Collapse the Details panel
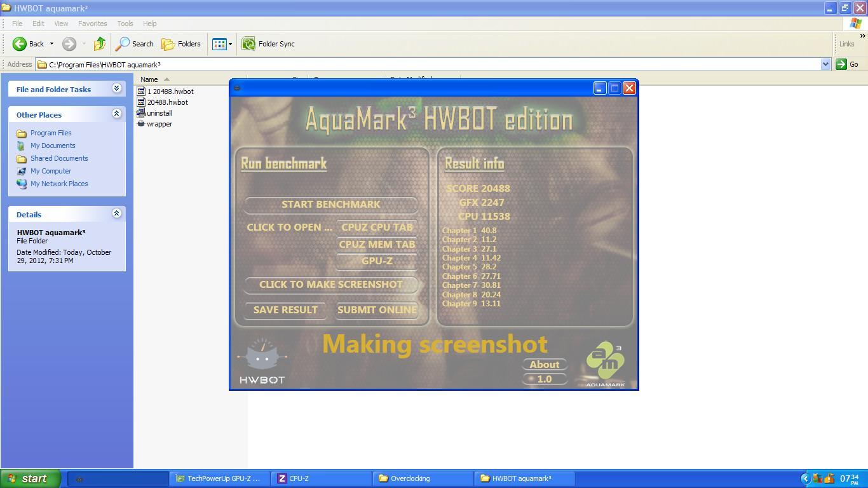This screenshot has width=868, height=488. 116,213
